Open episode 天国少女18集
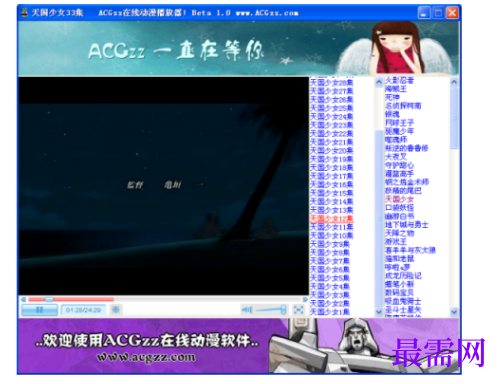The height and width of the screenshot is (384, 504). (332, 167)
